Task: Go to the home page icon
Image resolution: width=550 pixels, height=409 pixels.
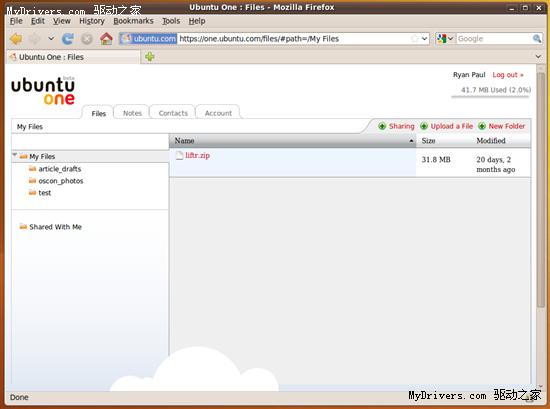Action: click(106, 38)
